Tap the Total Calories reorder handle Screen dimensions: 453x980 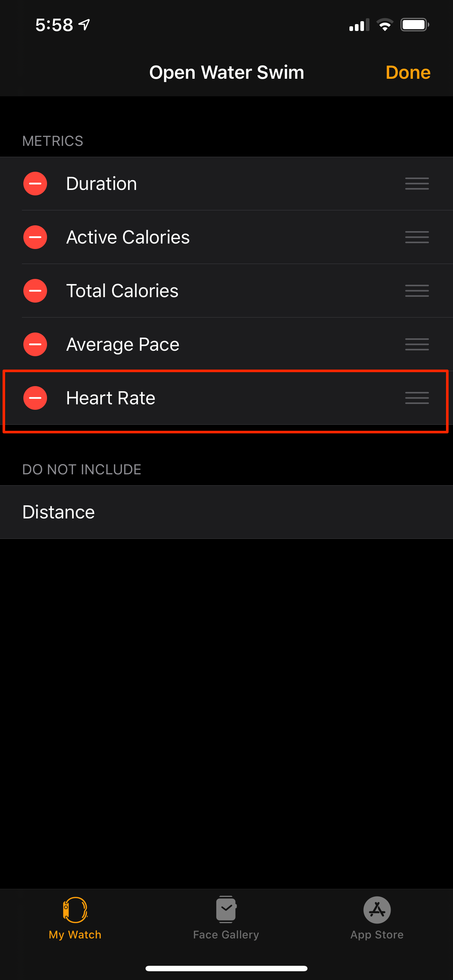tap(417, 291)
